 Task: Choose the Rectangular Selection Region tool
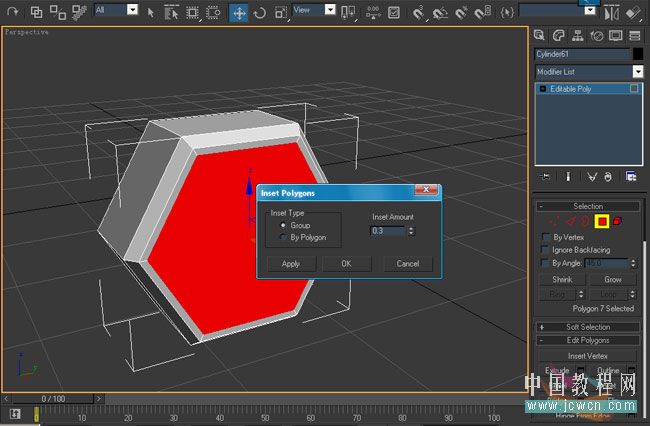click(x=192, y=12)
